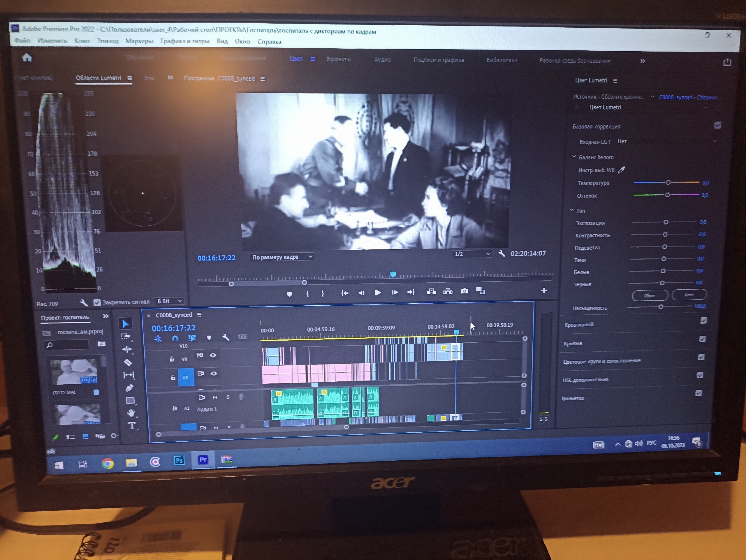The image size is (746, 560).
Task: Open the button editor plus icon
Action: point(544,290)
